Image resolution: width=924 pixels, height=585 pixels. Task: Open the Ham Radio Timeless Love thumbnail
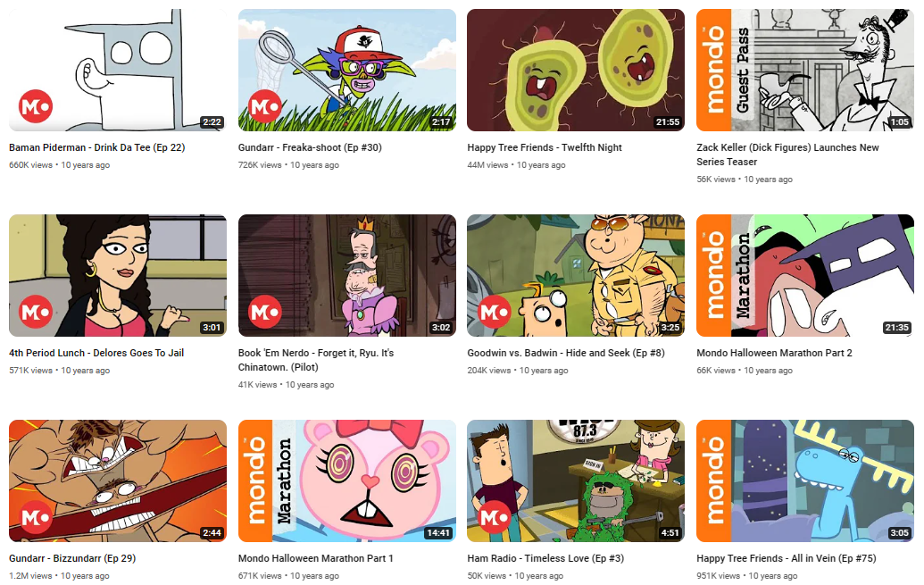point(576,481)
